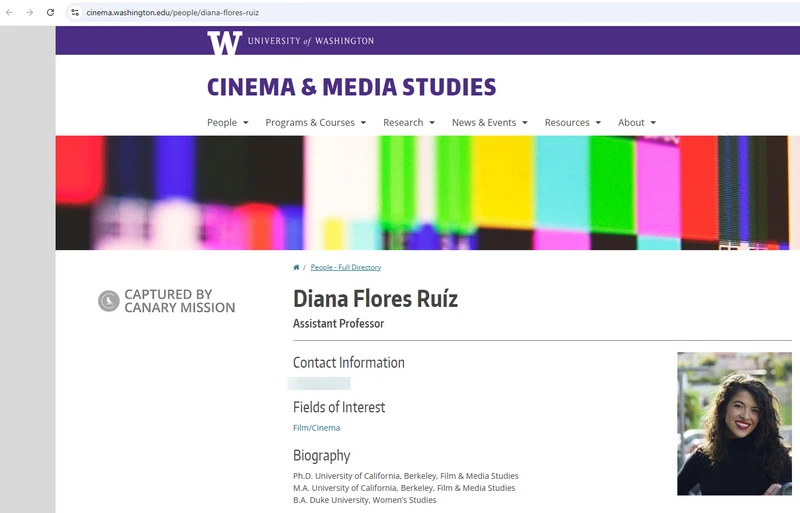Reload the page with the refresh icon
Screen dimensions: 800x513
pos(50,12)
